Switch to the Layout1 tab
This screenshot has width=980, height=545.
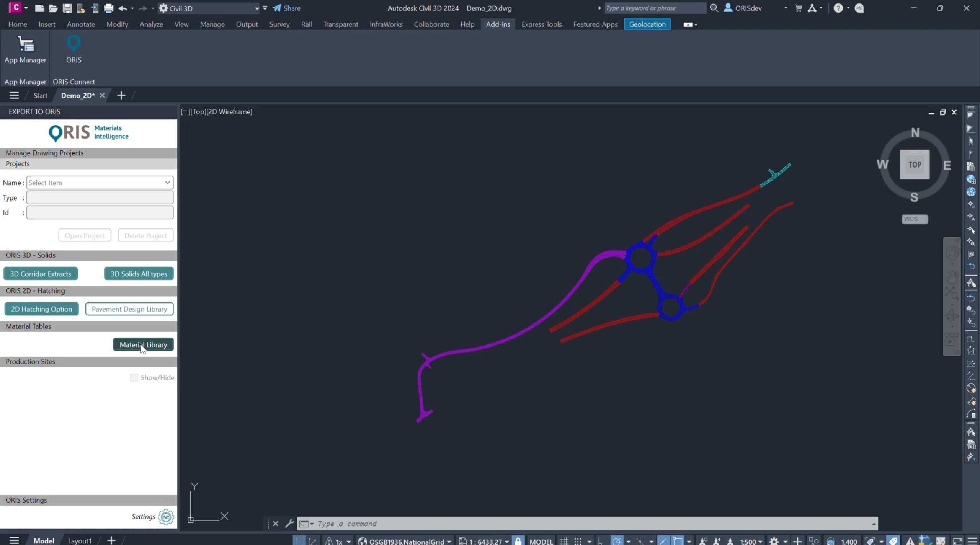[x=80, y=540]
